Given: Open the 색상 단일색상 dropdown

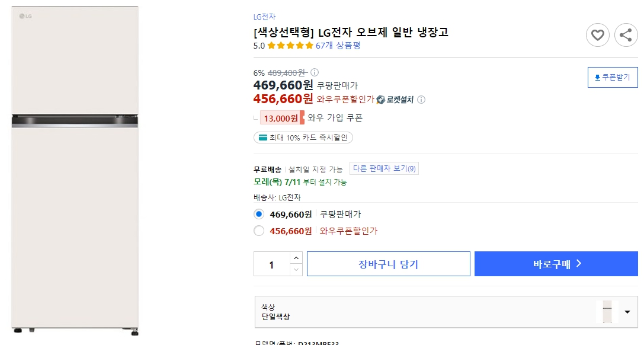Looking at the screenshot, I should (627, 311).
